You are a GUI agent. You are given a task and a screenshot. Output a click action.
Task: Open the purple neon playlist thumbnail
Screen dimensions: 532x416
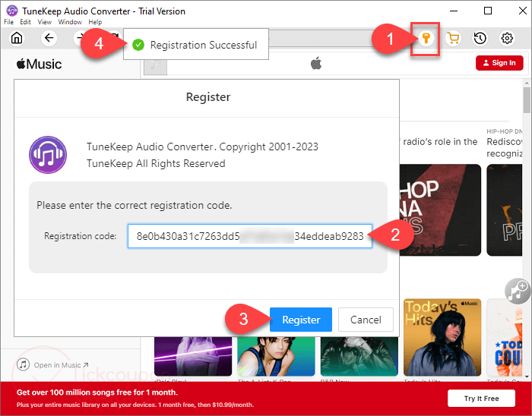pyautogui.click(x=193, y=356)
